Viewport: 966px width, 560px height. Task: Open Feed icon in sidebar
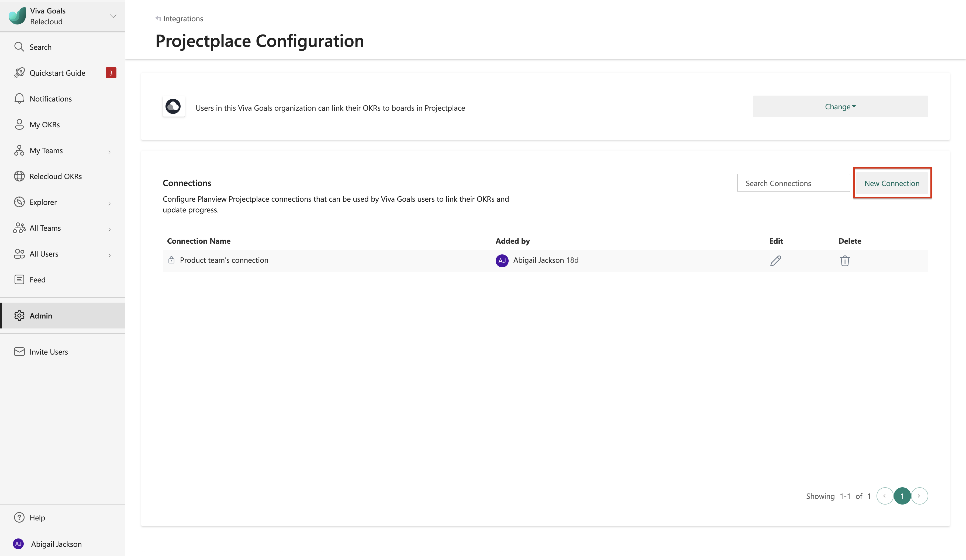[x=19, y=280]
